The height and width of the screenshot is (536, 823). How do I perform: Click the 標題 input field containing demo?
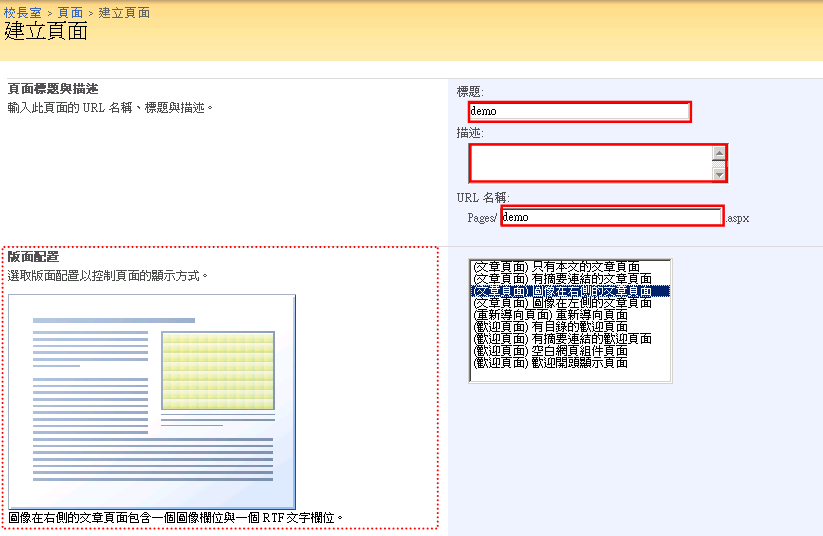pos(579,111)
